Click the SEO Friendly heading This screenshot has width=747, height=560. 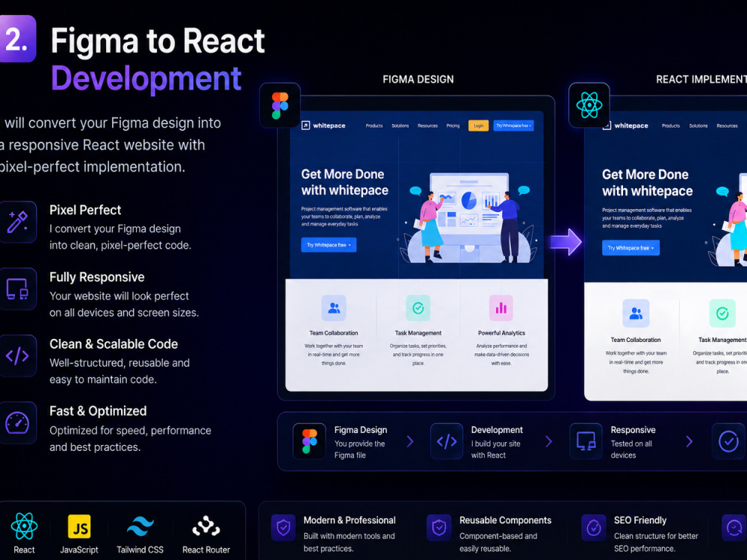pos(640,520)
